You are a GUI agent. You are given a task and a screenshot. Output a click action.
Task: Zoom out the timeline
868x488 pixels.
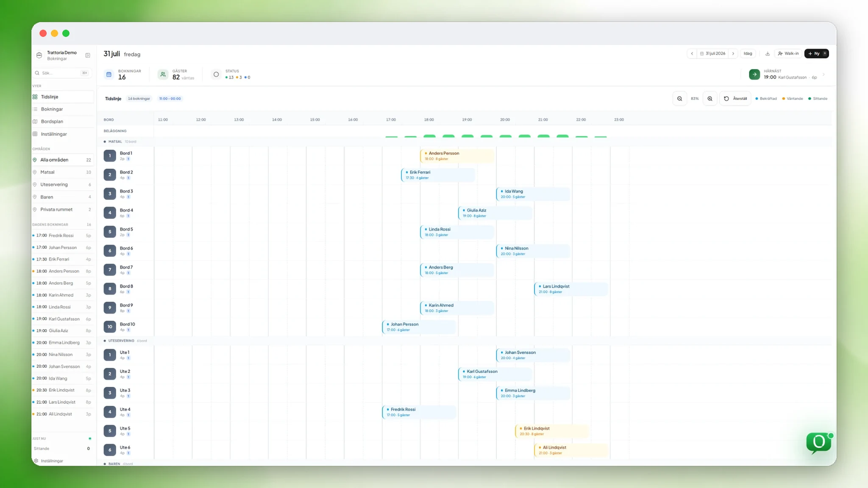tap(679, 99)
